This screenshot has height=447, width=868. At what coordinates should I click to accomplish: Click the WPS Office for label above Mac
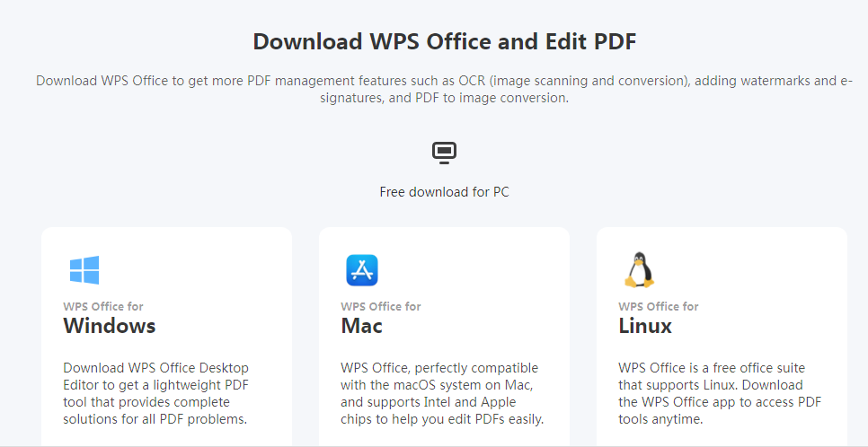[381, 306]
